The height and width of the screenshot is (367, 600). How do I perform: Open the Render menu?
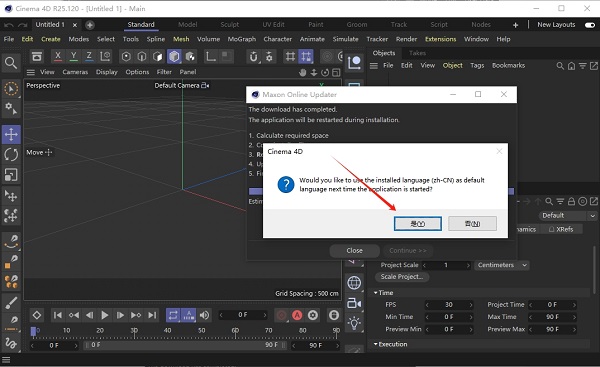406,39
